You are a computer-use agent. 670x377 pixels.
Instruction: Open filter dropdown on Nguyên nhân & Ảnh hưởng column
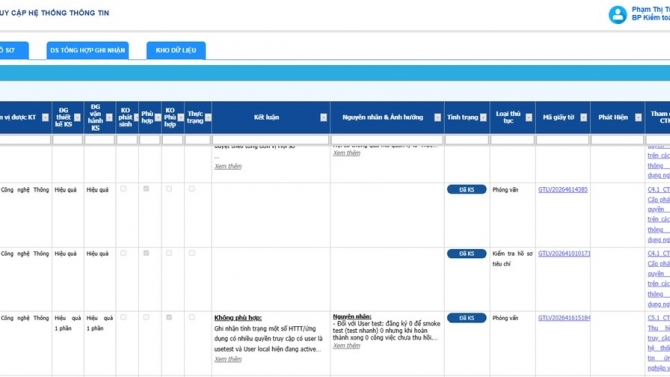click(x=438, y=118)
